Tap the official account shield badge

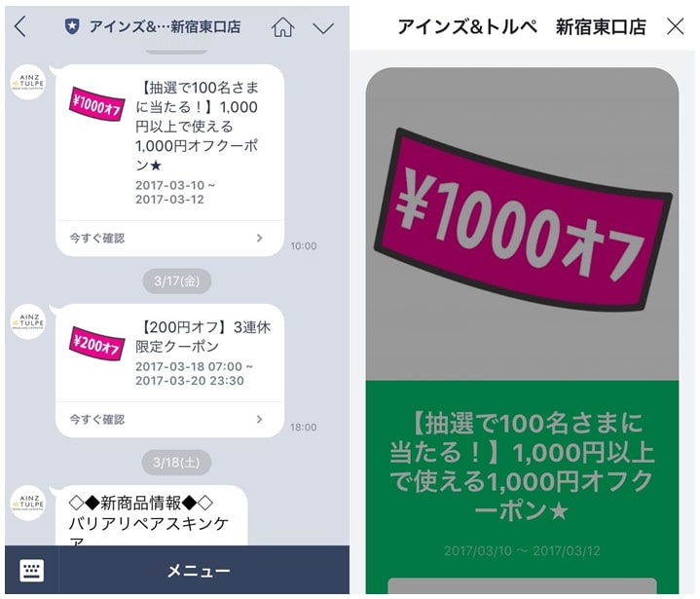click(72, 27)
